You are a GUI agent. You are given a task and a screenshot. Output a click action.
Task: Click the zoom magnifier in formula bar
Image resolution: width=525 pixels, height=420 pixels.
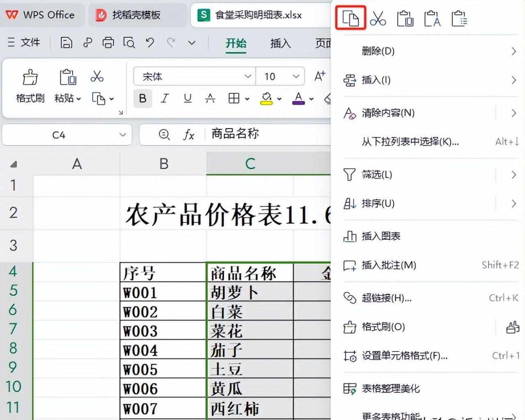[x=164, y=134]
